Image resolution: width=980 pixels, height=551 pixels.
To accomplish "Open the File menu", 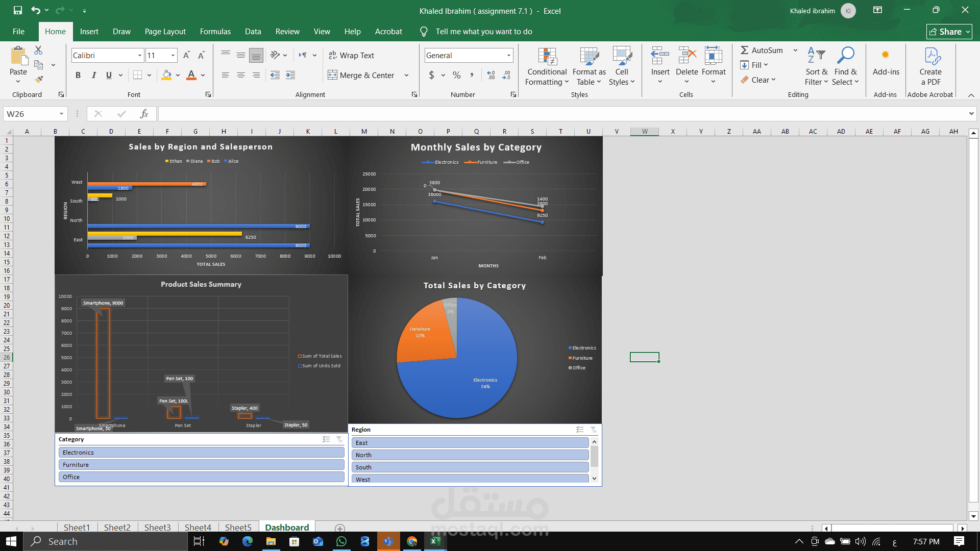I will coord(19,32).
